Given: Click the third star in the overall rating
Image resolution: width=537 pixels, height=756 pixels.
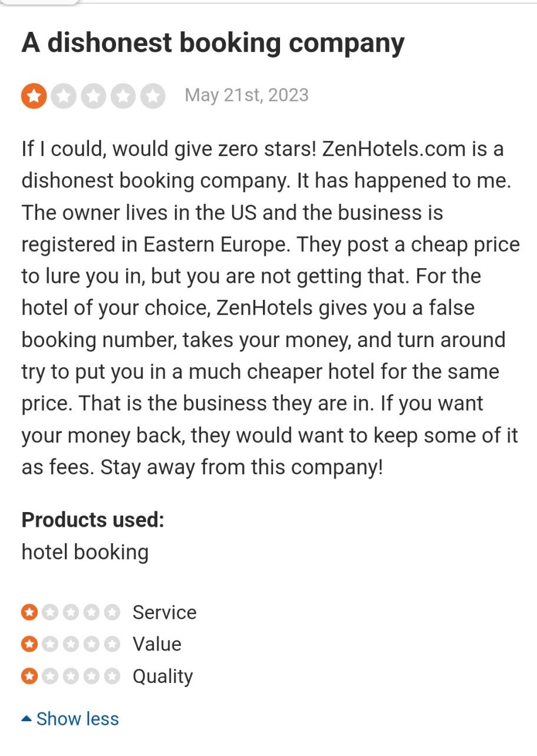Looking at the screenshot, I should 94,95.
